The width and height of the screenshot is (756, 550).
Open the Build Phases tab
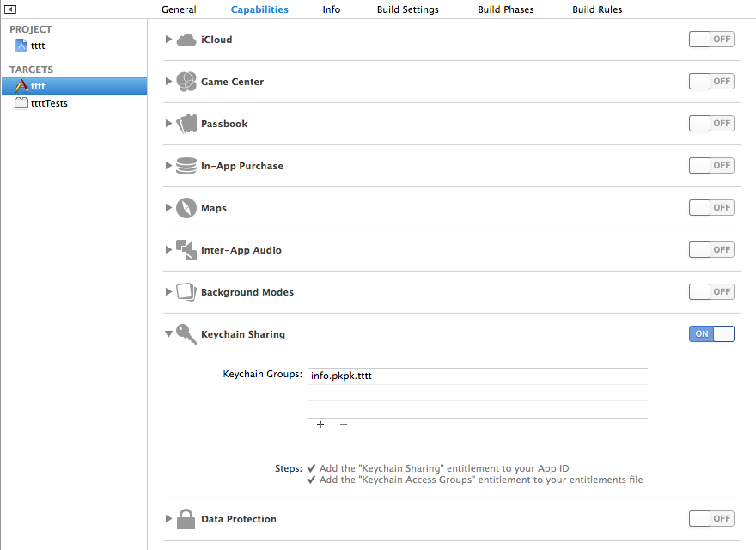click(x=506, y=9)
